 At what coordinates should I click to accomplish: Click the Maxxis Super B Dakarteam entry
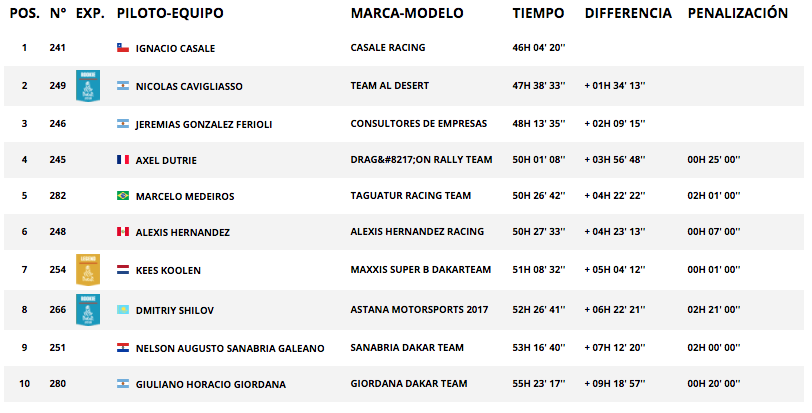420,270
